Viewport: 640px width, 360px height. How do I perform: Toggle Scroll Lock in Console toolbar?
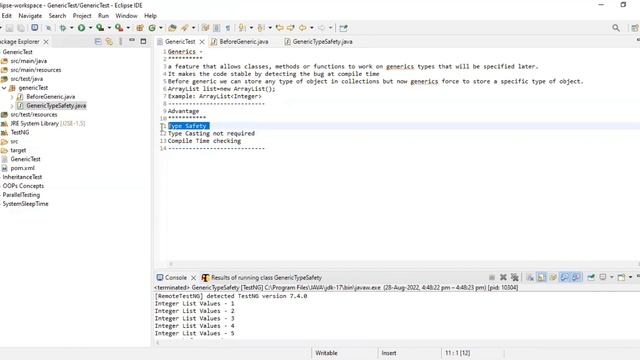point(541,277)
